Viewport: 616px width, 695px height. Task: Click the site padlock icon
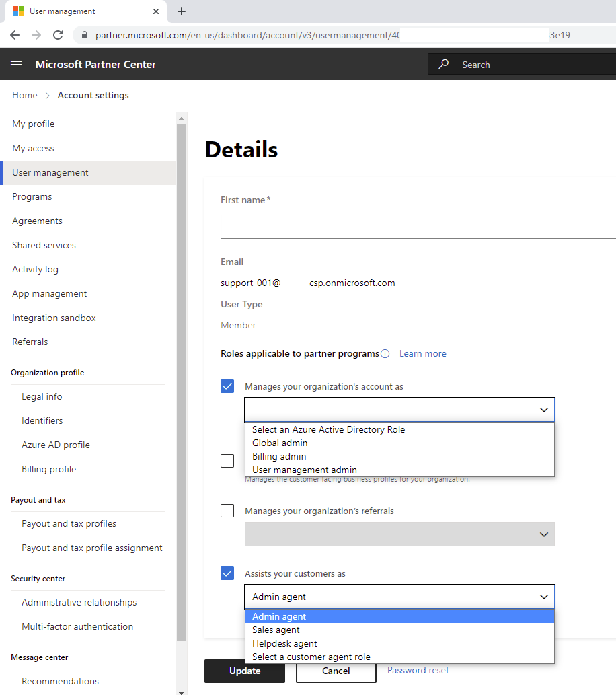85,35
